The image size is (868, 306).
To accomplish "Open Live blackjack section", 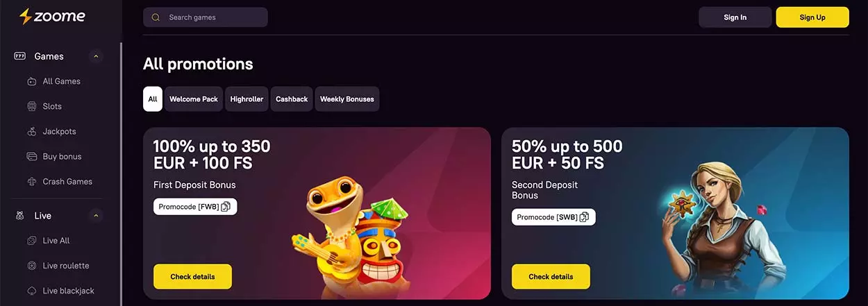I will point(68,291).
